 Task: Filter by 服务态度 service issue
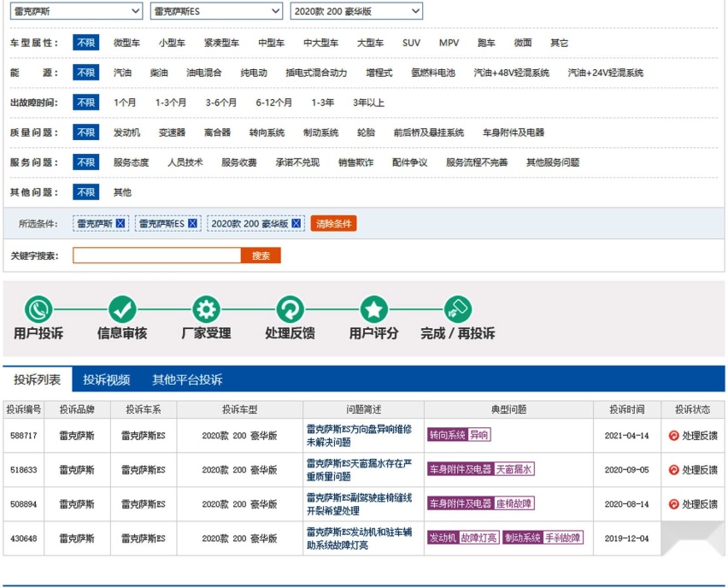point(131,162)
